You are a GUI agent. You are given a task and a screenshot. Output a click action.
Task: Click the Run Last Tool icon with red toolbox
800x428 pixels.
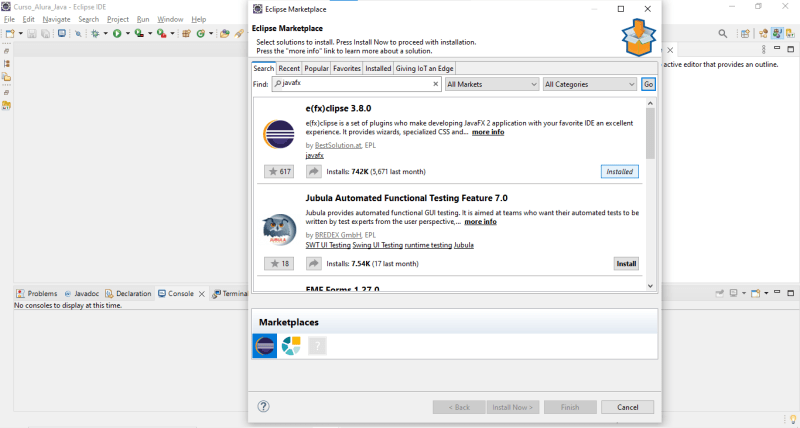[x=161, y=34]
